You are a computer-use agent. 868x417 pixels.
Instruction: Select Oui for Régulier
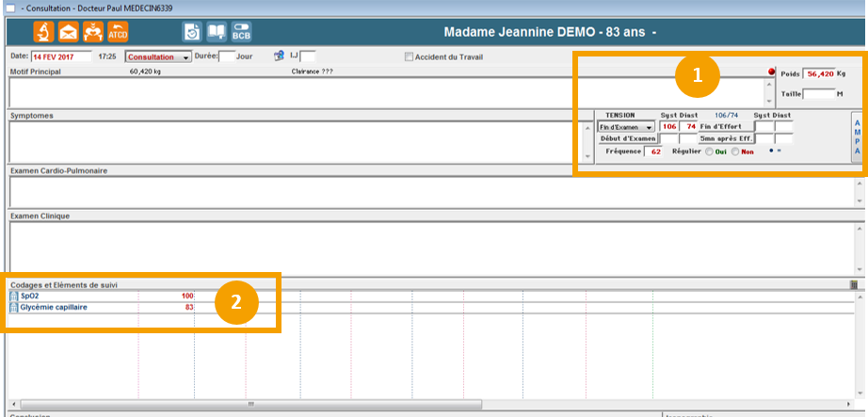[x=708, y=152]
